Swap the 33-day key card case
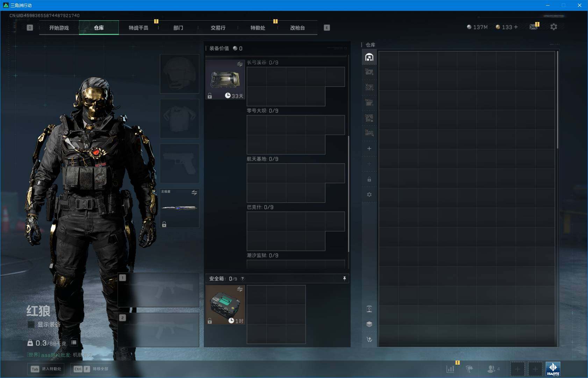The height and width of the screenshot is (378, 588). (x=240, y=64)
